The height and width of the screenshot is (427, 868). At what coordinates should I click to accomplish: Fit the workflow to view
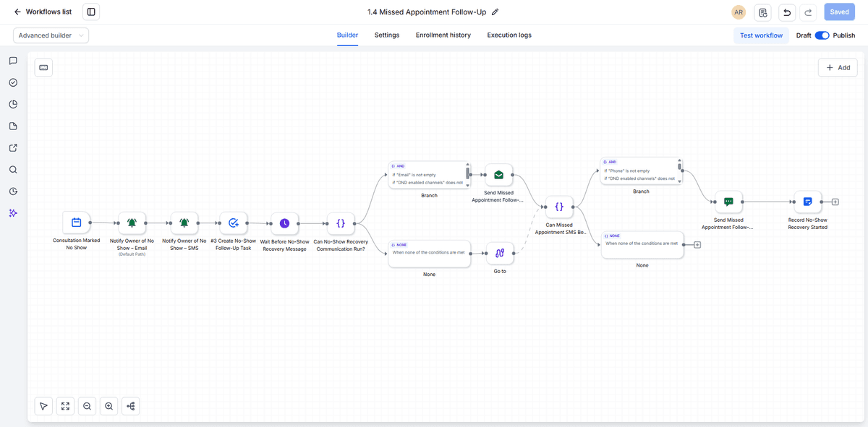pyautogui.click(x=65, y=406)
